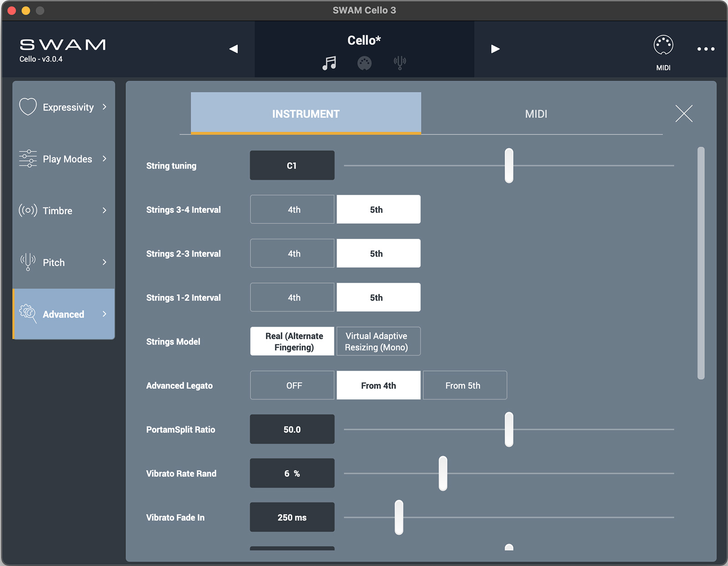The width and height of the screenshot is (728, 566).
Task: Click the SWAM Cello 3 window title
Action: coord(364,10)
